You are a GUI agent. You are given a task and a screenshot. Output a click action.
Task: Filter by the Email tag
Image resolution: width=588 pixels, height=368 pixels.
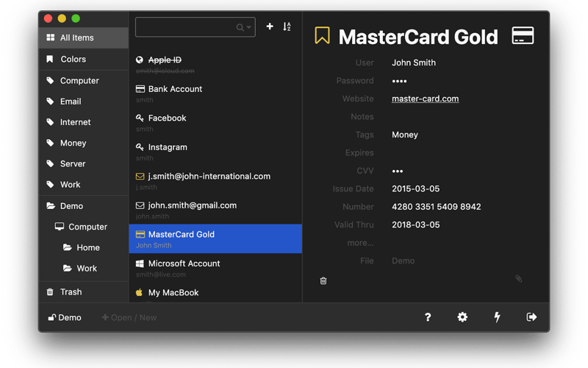84,102
